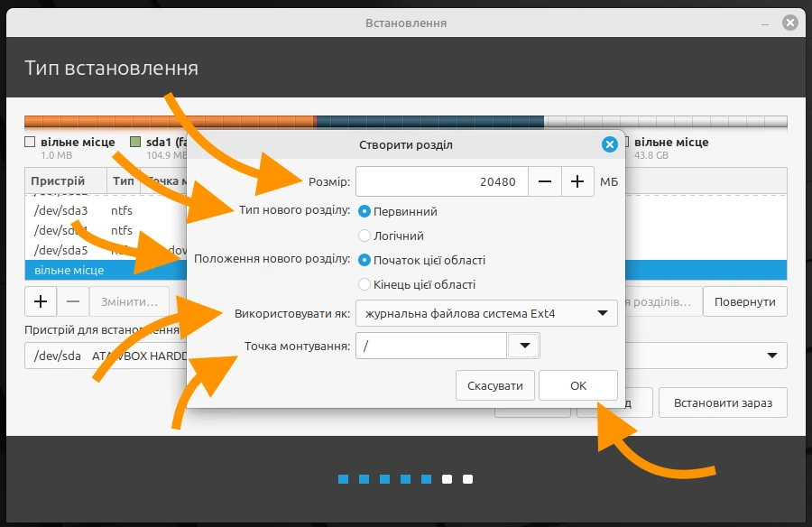
Task: Click the Пристрій column header
Action: click(x=66, y=180)
